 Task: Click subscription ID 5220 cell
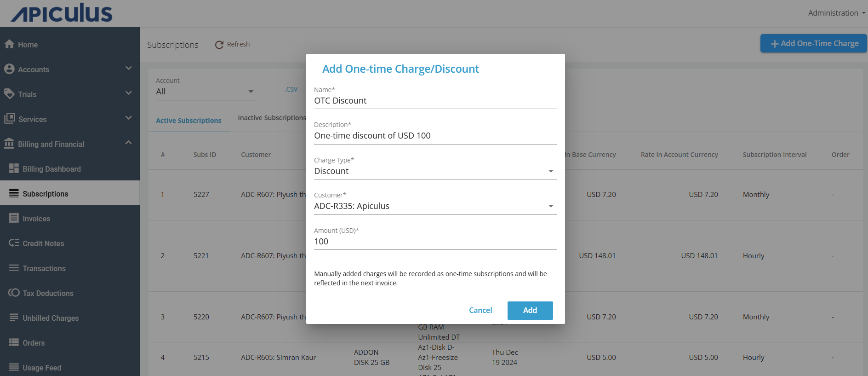201,317
